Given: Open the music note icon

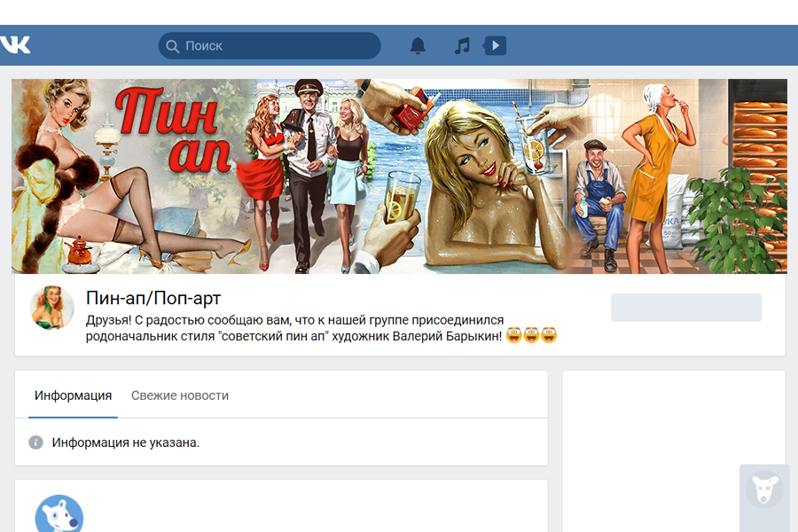Looking at the screenshot, I should tap(462, 46).
